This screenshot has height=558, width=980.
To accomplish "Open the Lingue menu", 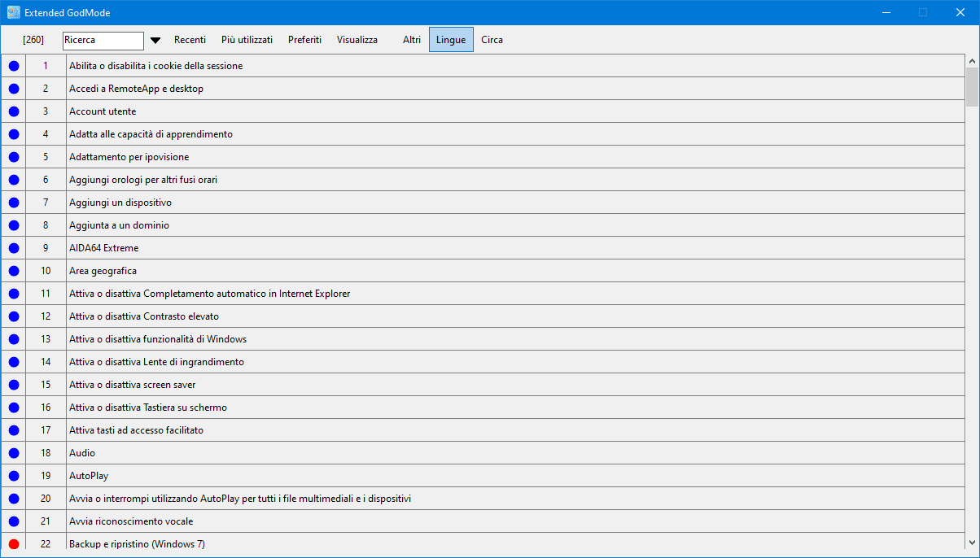I will coord(451,40).
